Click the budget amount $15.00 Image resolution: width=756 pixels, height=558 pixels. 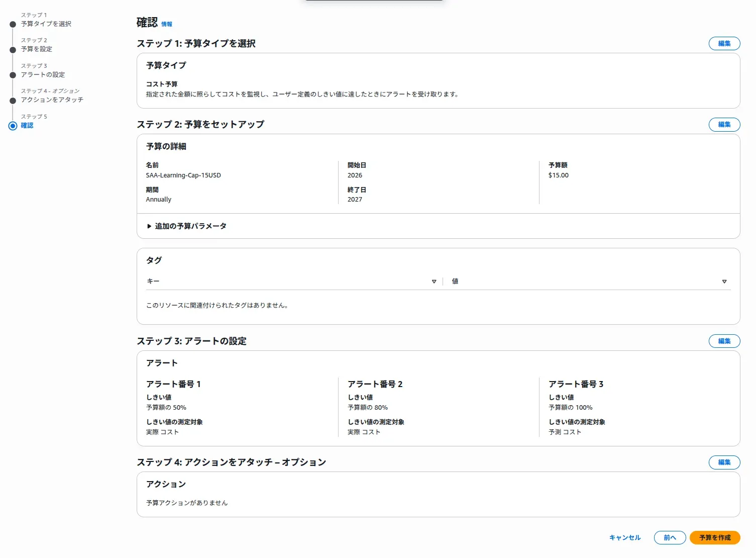[x=559, y=175]
